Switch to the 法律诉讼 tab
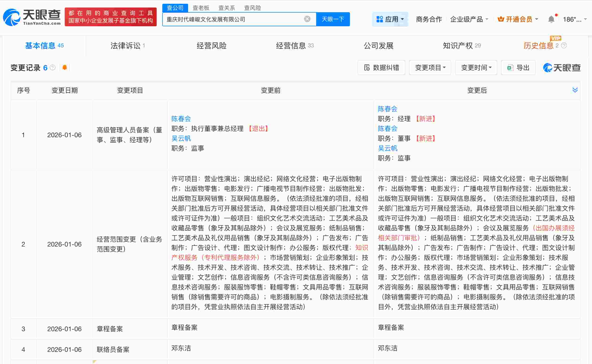 click(x=125, y=45)
